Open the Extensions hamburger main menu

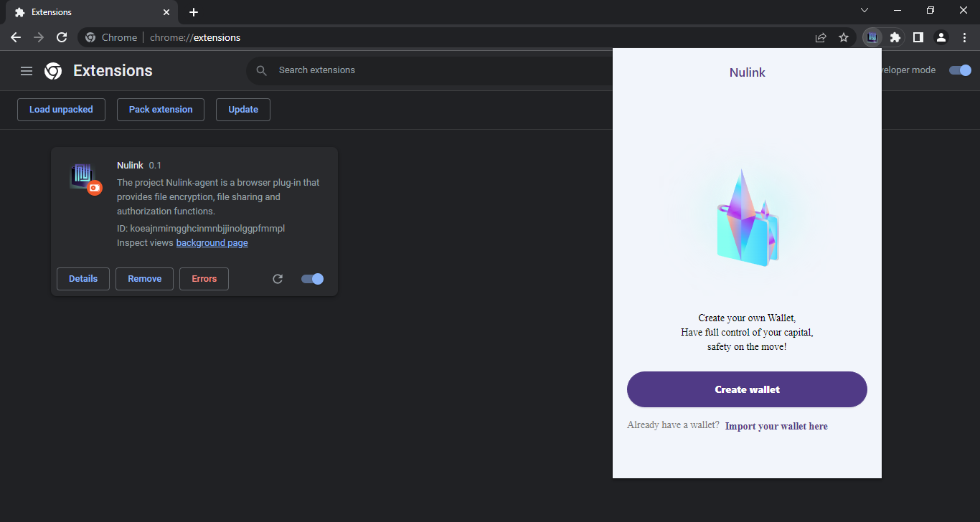point(27,71)
